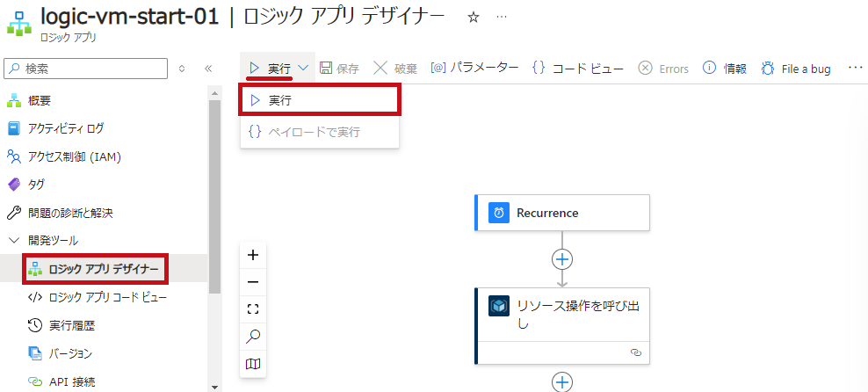This screenshot has width=868, height=392.
Task: Add step below リソース操作を呼び出し
Action: coord(562,381)
